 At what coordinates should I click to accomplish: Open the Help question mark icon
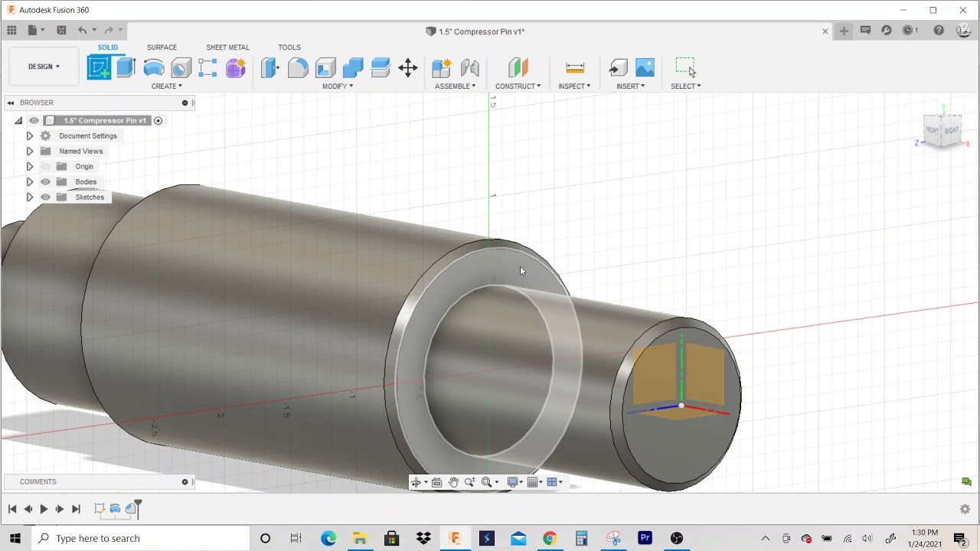pos(939,31)
